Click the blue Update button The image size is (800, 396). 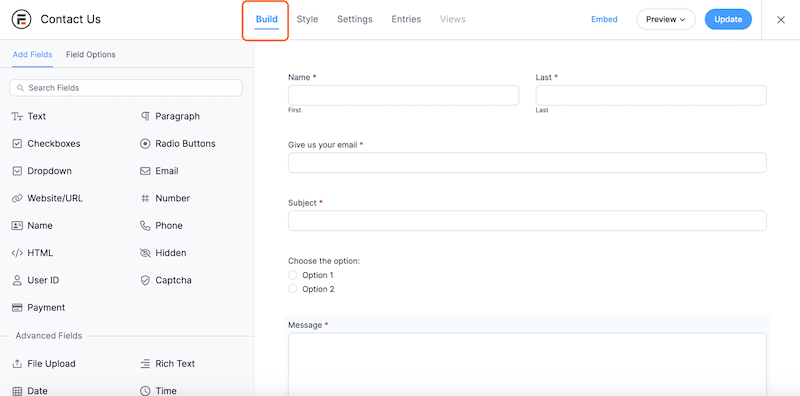728,19
